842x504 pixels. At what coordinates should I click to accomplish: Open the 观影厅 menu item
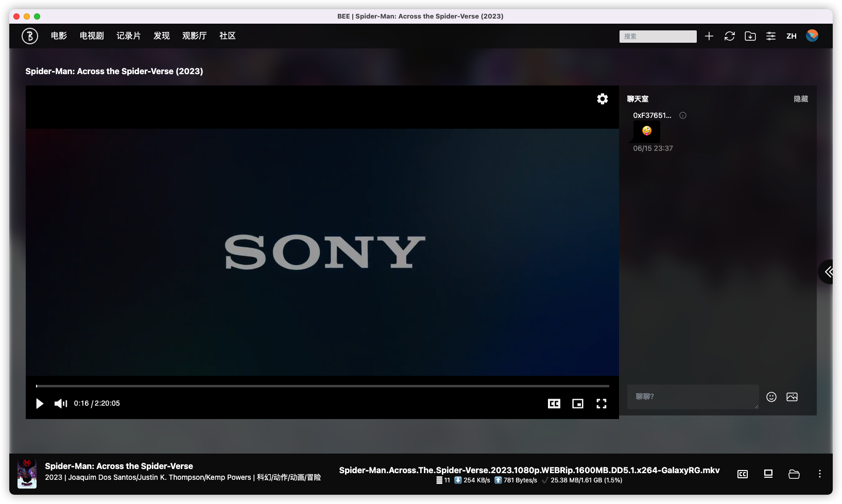point(194,36)
